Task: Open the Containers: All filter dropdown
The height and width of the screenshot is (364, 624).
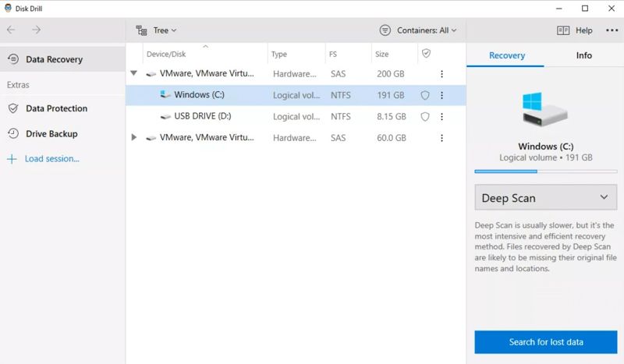Action: 417,30
